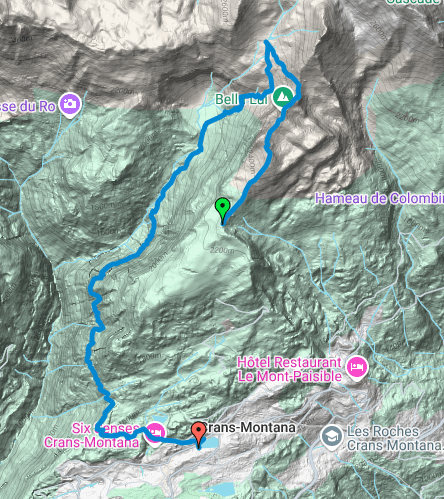Click the Hameau de Colombire label
Screen dimensions: 444x499
point(379,198)
